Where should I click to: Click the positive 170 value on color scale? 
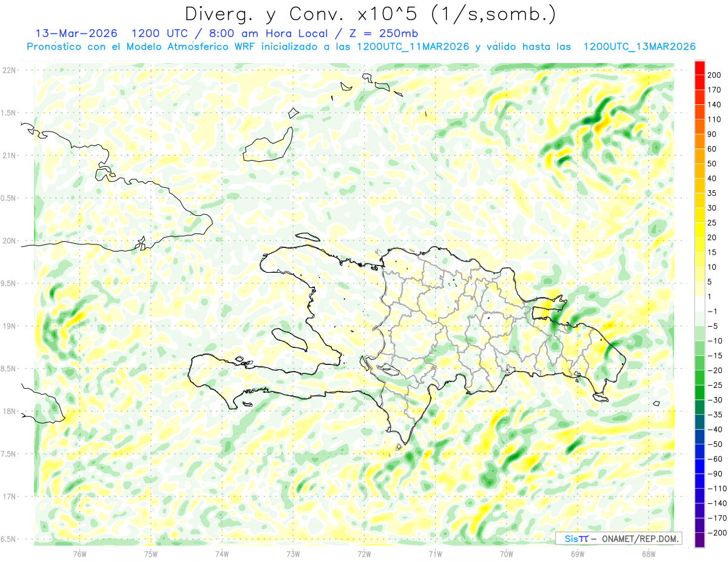click(x=714, y=90)
